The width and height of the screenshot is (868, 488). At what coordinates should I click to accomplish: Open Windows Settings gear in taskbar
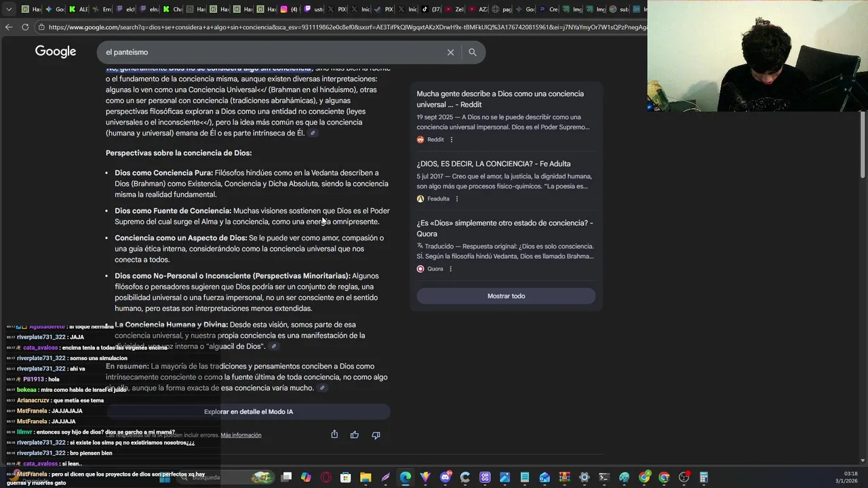point(585,477)
